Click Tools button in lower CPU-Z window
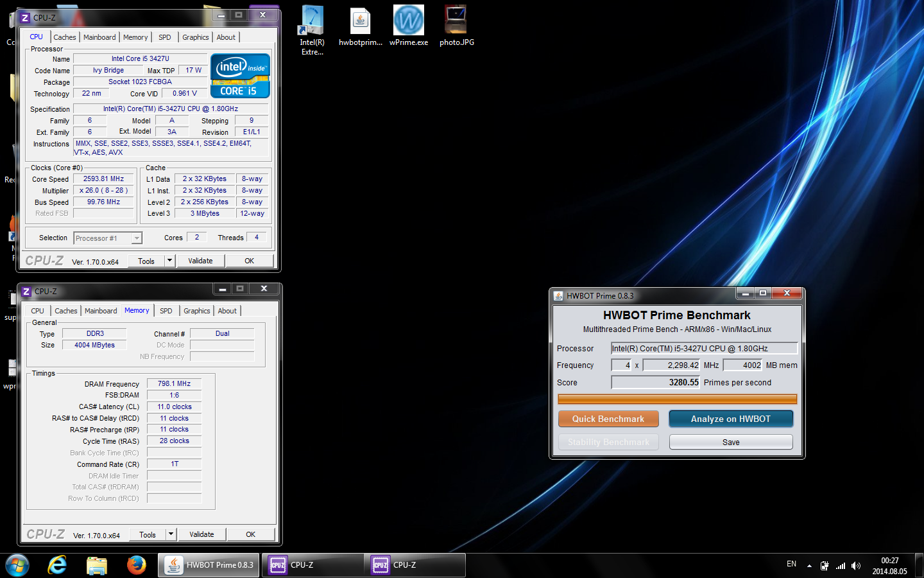924x578 pixels. coord(148,534)
